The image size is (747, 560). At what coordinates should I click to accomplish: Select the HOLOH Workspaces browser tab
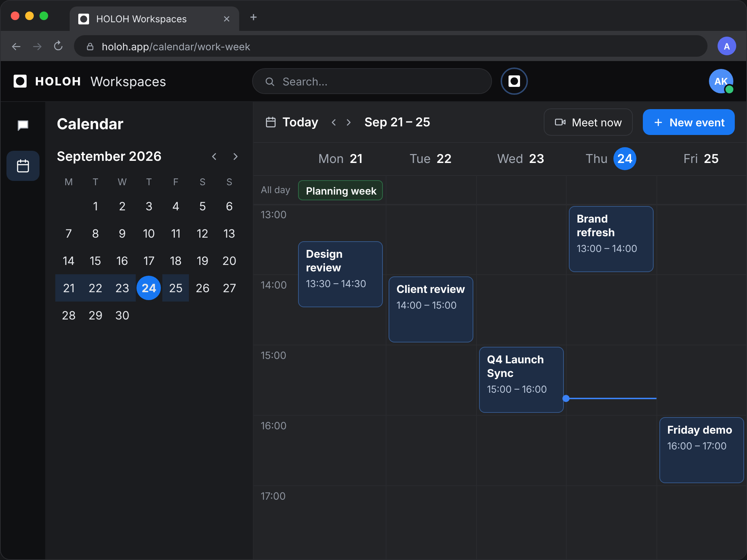point(154,19)
